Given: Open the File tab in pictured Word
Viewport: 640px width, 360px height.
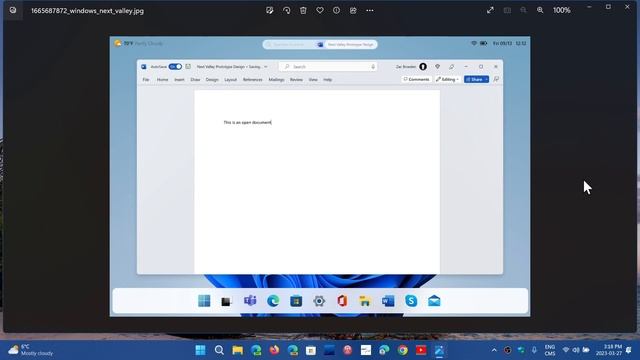Looking at the screenshot, I should tap(146, 80).
